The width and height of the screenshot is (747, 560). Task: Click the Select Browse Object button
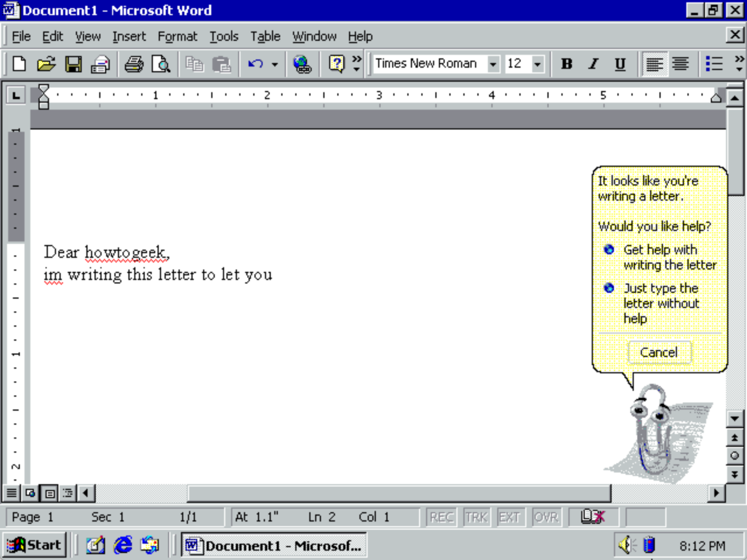(x=735, y=456)
